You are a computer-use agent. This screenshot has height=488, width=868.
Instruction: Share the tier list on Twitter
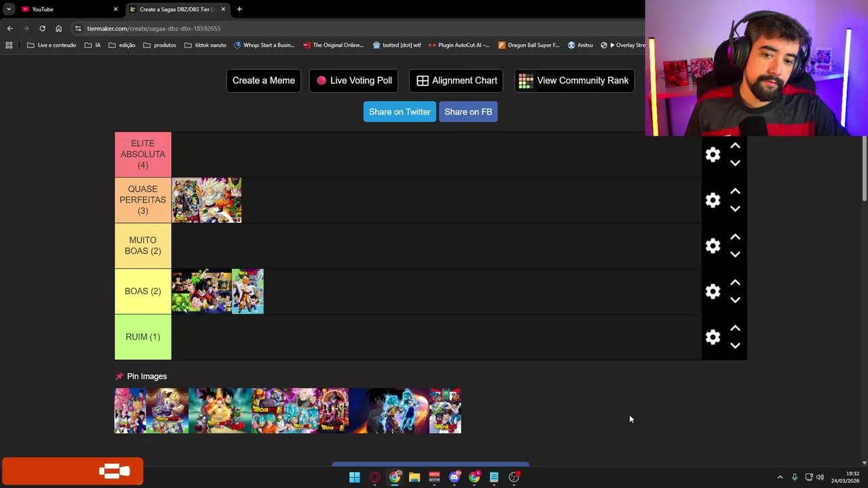[399, 112]
